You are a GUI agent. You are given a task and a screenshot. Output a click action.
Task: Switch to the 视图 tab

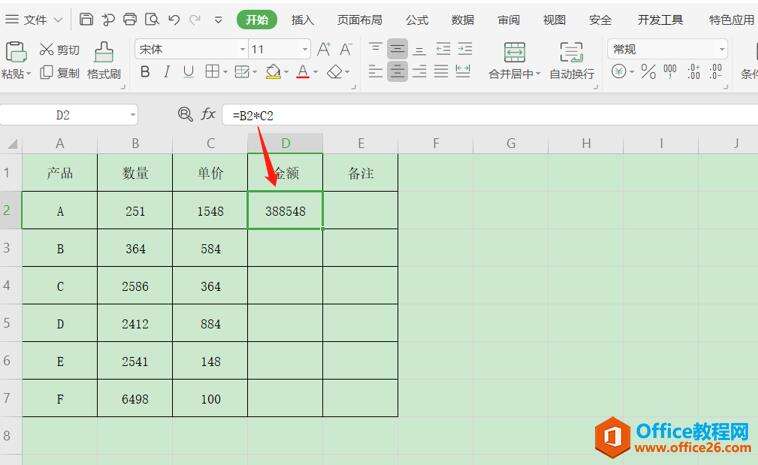554,20
